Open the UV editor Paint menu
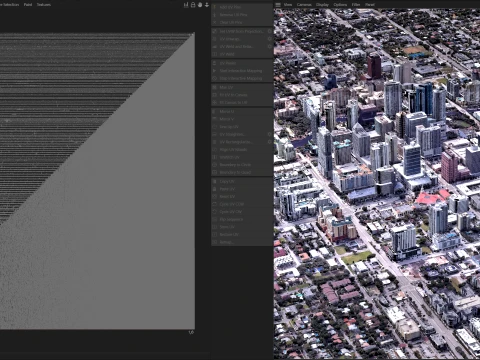The width and height of the screenshot is (480, 360). (x=28, y=5)
